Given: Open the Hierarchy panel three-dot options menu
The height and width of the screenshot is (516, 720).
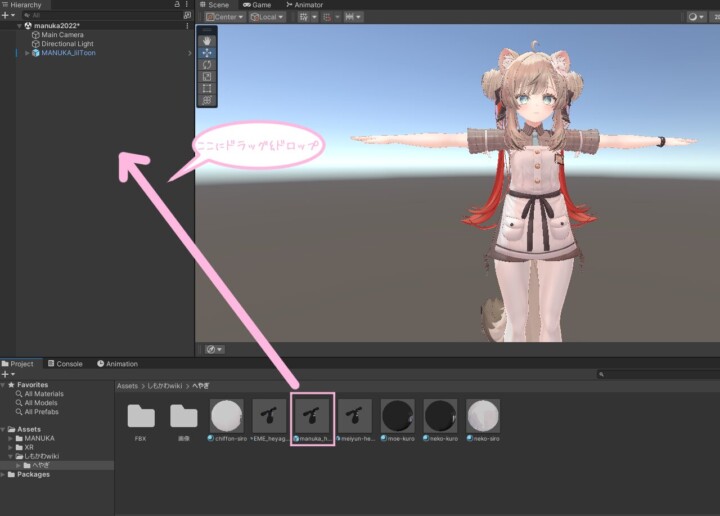Looking at the screenshot, I should click(186, 4).
